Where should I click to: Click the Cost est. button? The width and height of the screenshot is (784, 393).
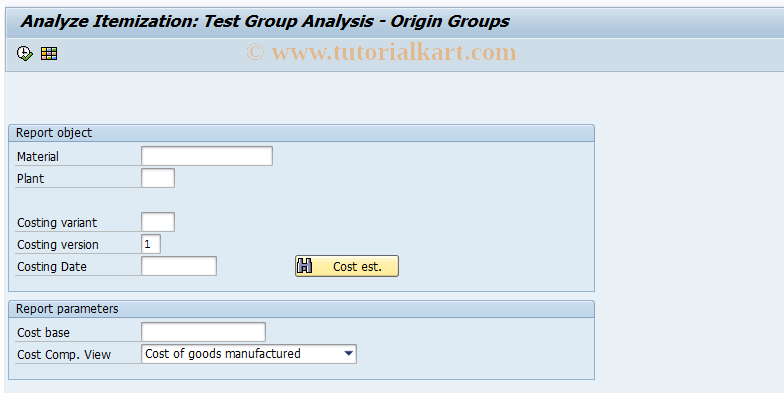347,266
